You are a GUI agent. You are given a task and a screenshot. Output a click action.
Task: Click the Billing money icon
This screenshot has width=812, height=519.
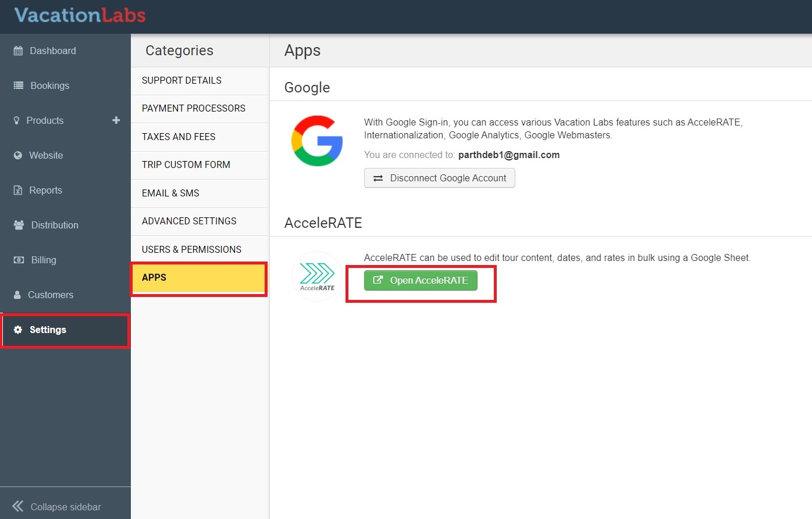(19, 260)
